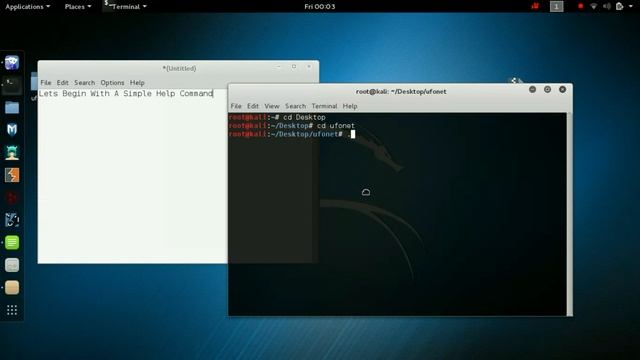Click the terminal prompt cursor line
The height and width of the screenshot is (360, 640).
point(292,134)
